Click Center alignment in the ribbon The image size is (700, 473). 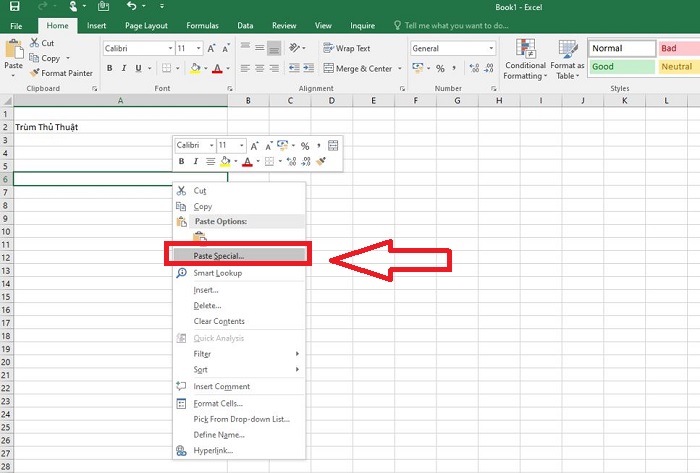[x=259, y=68]
